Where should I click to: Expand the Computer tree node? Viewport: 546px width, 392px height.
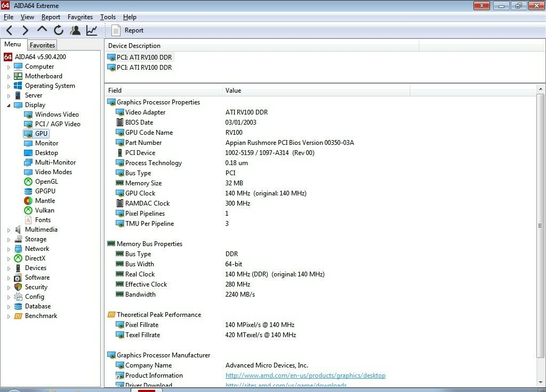tap(9, 67)
